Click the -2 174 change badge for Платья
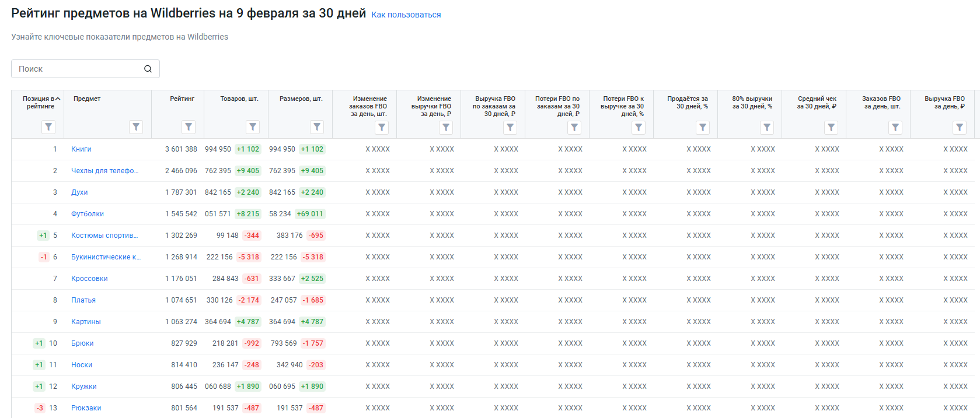This screenshot has width=980, height=418. tap(249, 300)
